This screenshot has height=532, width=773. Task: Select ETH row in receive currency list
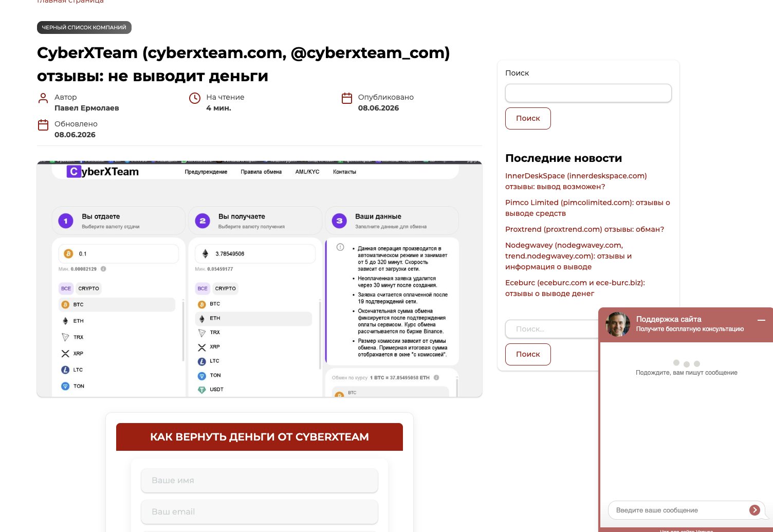pyautogui.click(x=254, y=318)
